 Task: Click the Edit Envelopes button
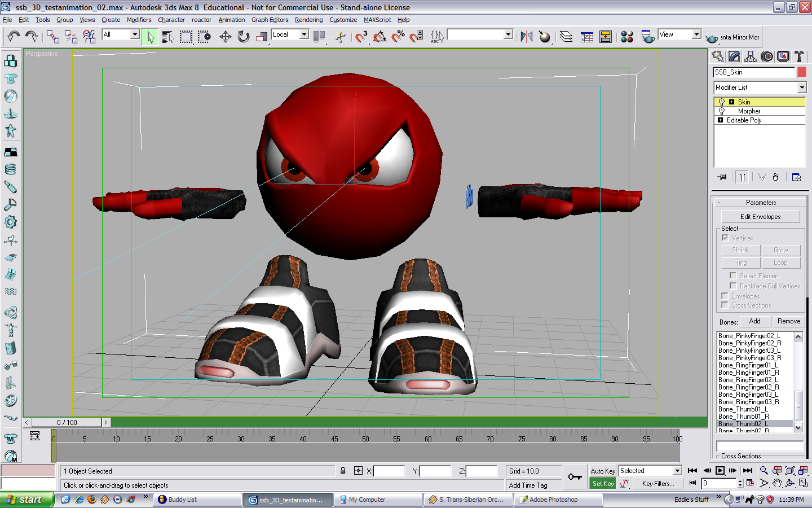point(760,217)
